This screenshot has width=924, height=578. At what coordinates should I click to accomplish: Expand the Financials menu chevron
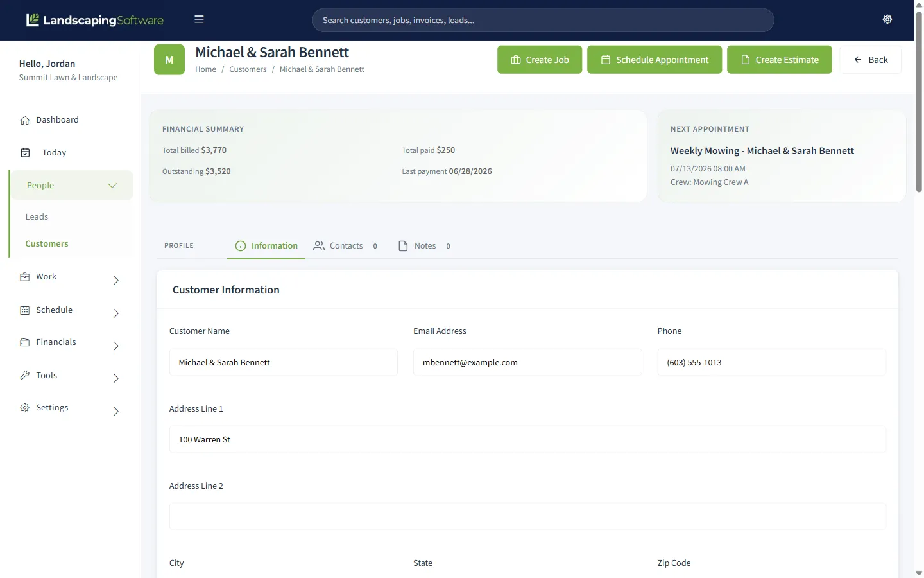pos(116,346)
